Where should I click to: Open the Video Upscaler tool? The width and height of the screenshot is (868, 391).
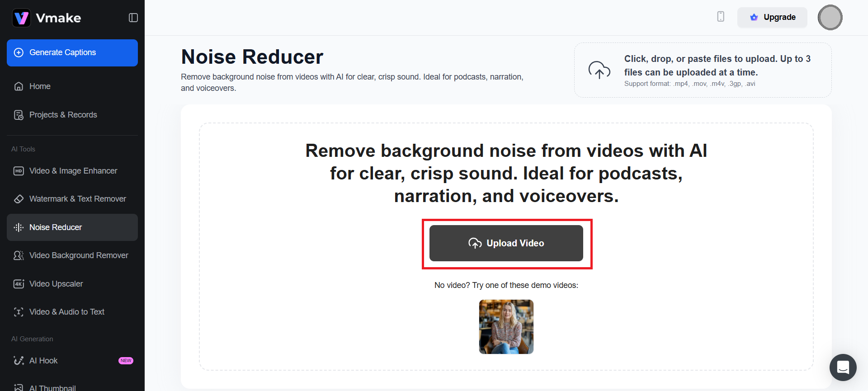(x=56, y=284)
